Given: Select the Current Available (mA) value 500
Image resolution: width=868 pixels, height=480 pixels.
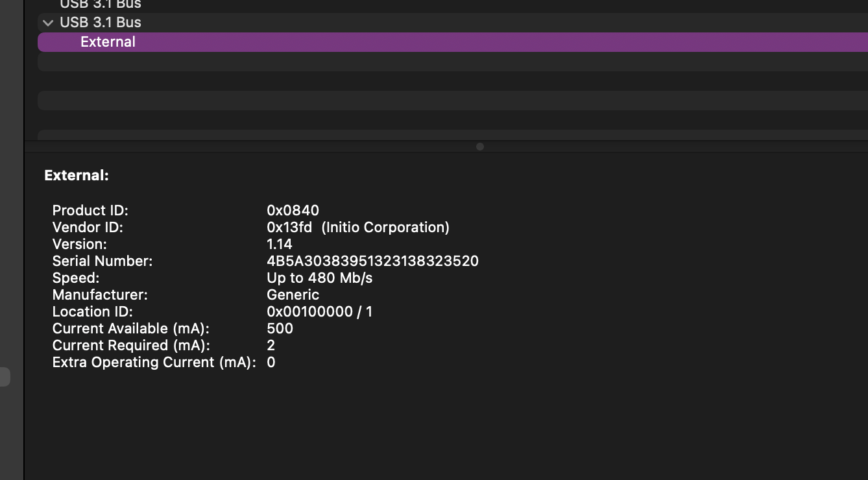Looking at the screenshot, I should [280, 328].
